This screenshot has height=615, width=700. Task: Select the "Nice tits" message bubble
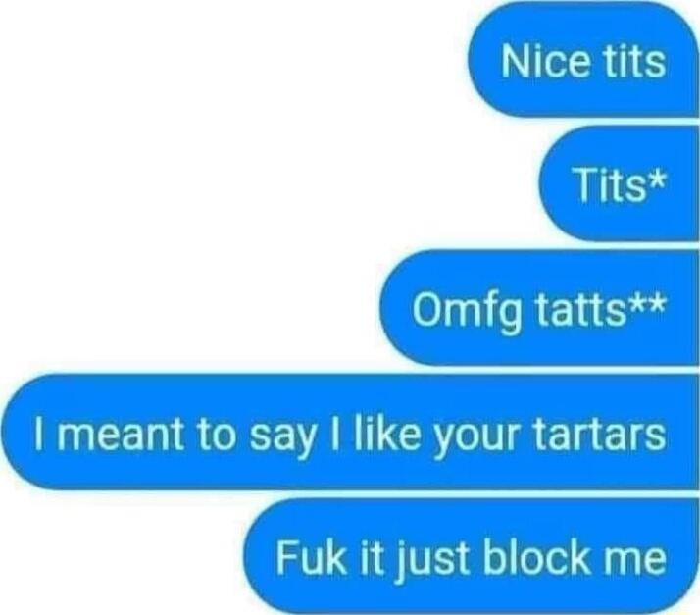[583, 62]
